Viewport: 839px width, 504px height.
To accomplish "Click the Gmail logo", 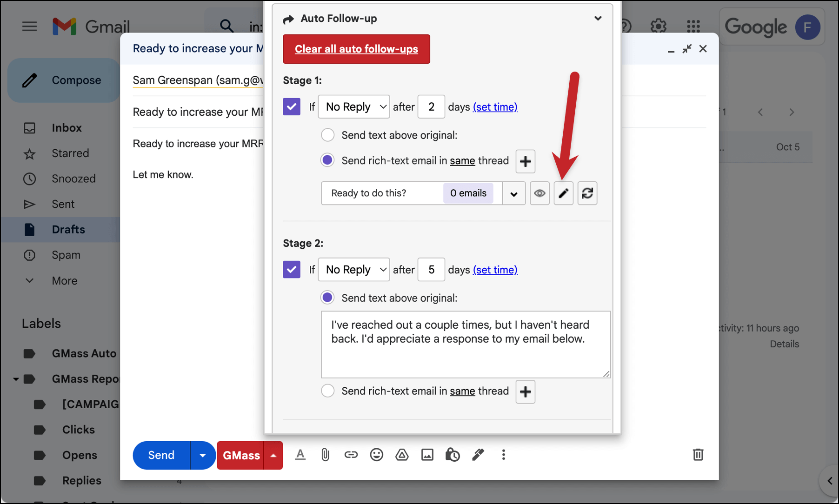I will point(91,27).
